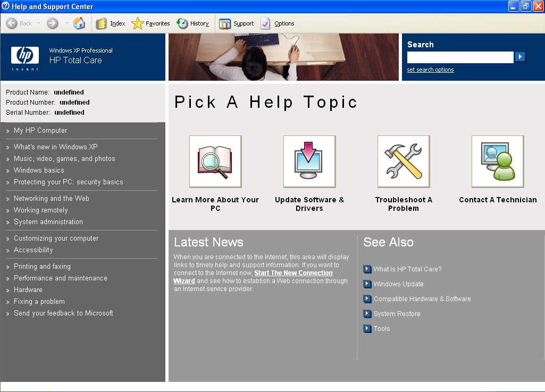This screenshot has width=545, height=392.
Task: Start The New Connection Wizard
Action: 293,272
